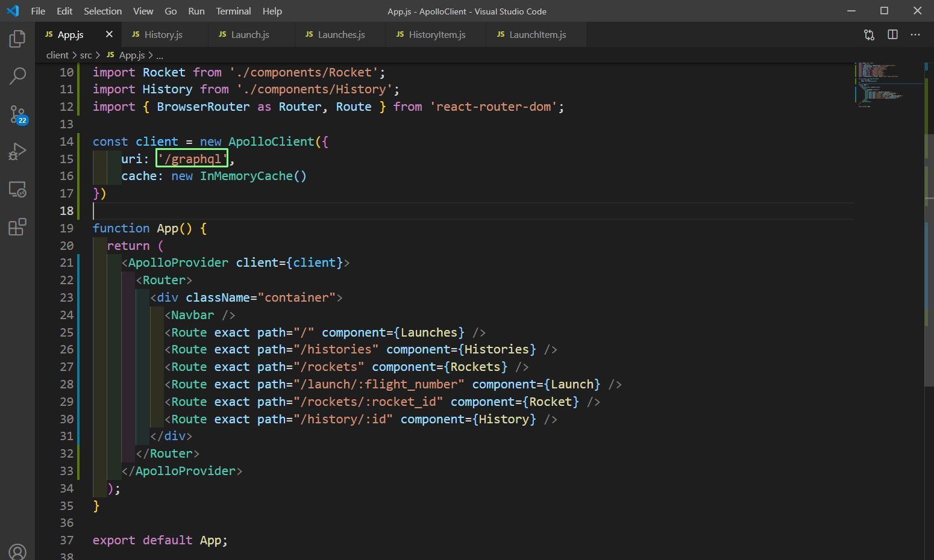
Task: Click '/history/:id' route path
Action: pos(343,419)
